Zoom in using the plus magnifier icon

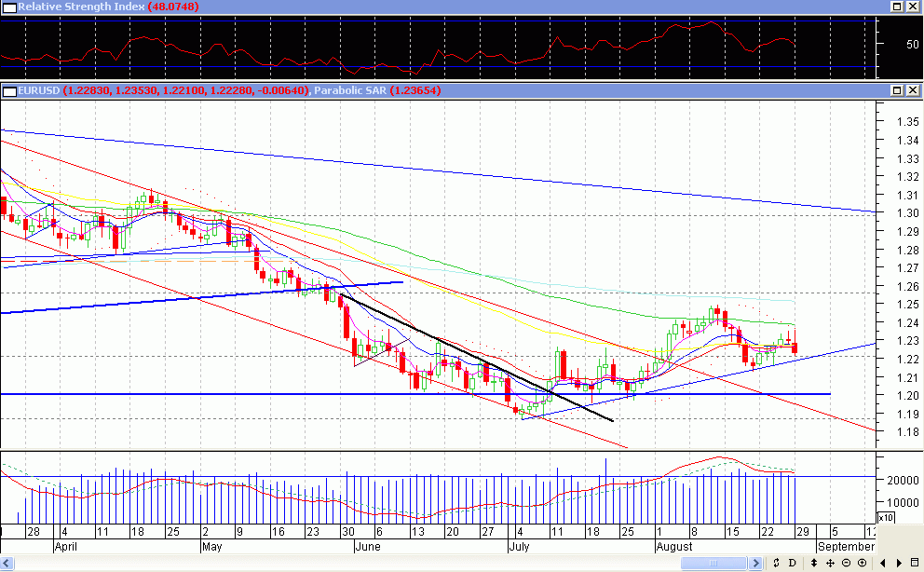[863, 564]
